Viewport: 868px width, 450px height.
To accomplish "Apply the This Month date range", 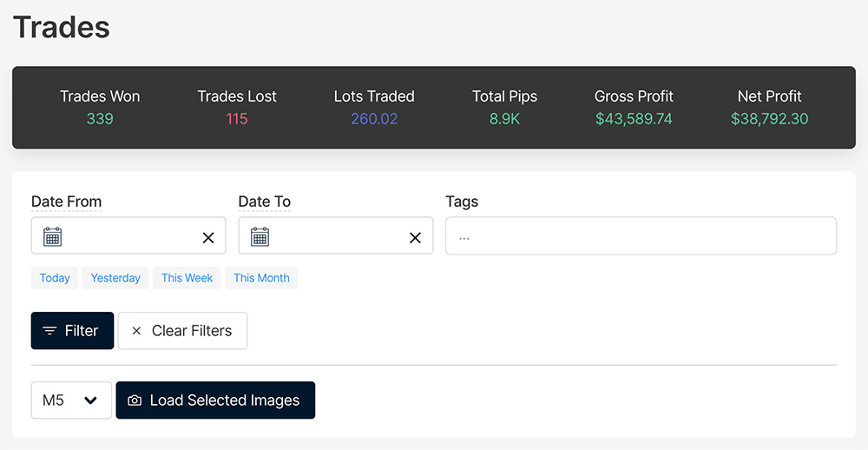I will [261, 278].
